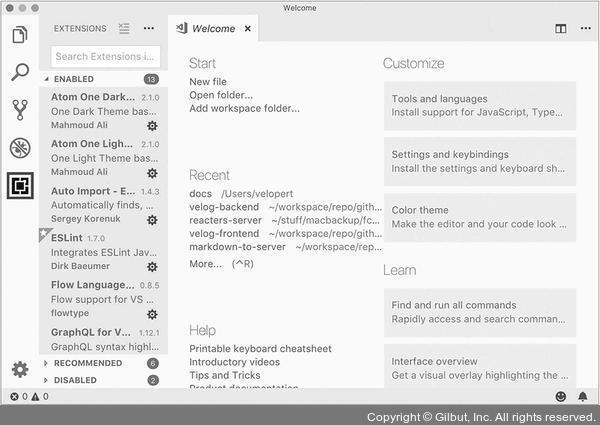Open the Debug view icon

20,148
